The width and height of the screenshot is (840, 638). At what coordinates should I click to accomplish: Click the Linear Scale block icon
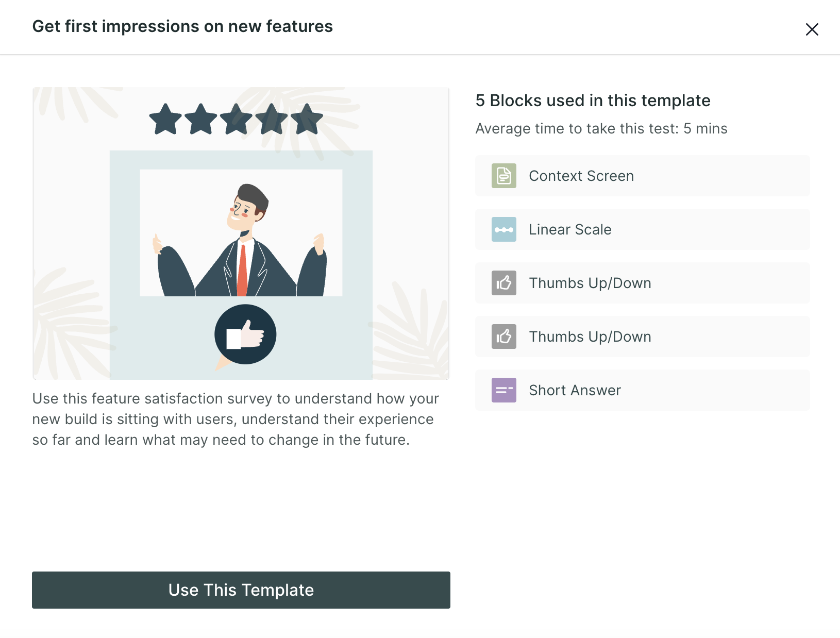click(503, 229)
